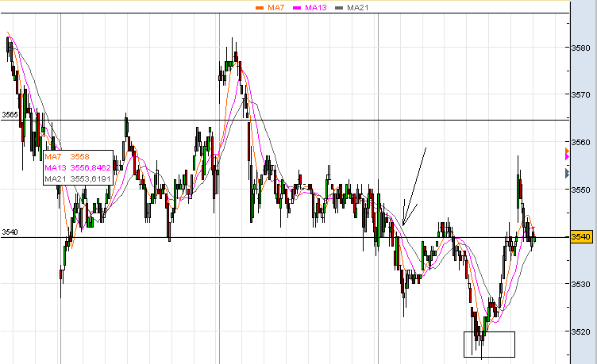Select the MA7 label in the legend

[x=275, y=8]
